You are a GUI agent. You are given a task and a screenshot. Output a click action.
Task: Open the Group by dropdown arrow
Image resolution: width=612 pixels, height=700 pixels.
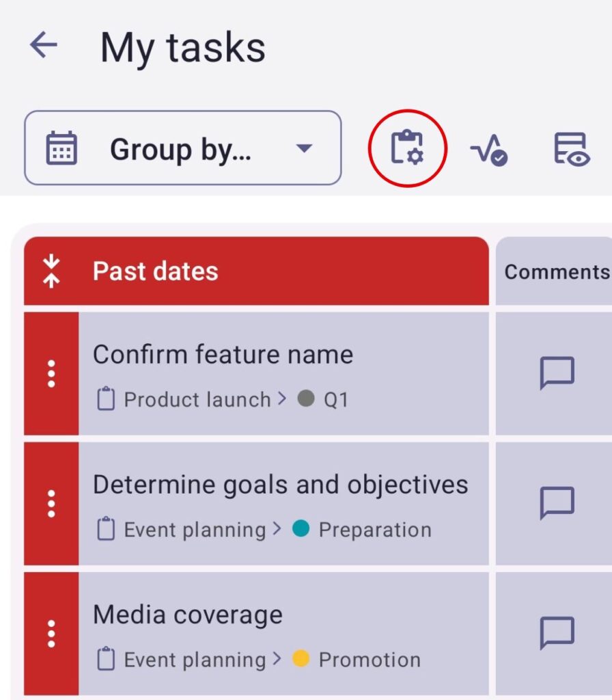coord(304,148)
